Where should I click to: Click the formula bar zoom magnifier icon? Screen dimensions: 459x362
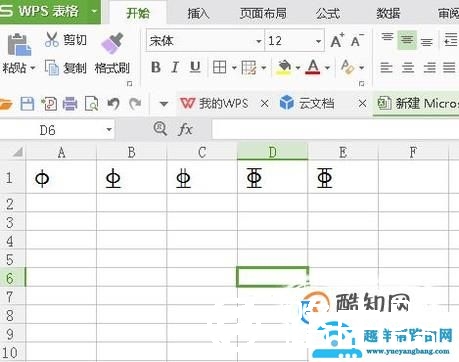coord(160,129)
